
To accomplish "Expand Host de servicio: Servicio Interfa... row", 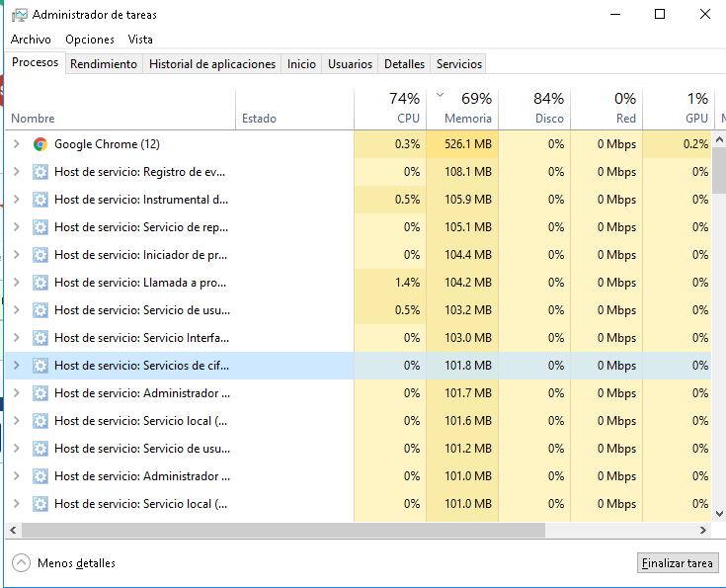I will (17, 338).
